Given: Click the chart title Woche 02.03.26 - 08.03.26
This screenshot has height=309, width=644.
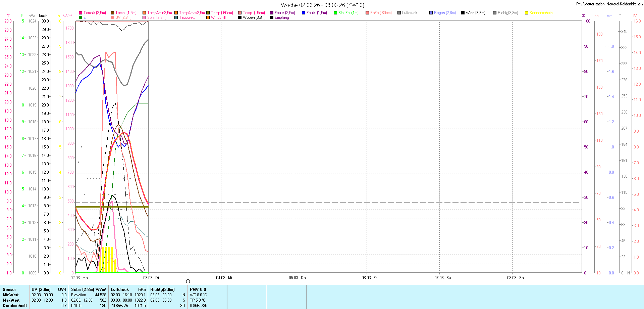Looking at the screenshot, I should [322, 5].
